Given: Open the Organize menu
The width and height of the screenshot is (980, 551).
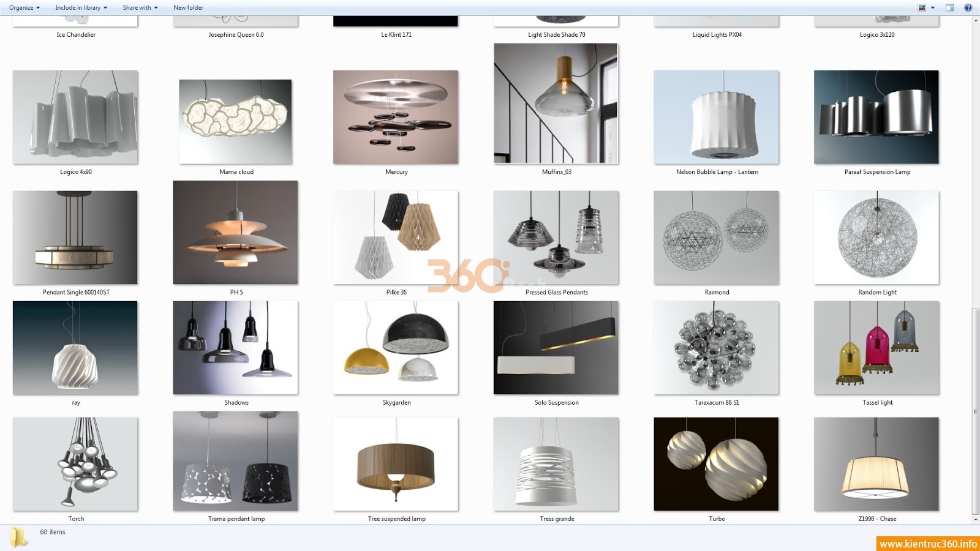Looking at the screenshot, I should [x=24, y=7].
